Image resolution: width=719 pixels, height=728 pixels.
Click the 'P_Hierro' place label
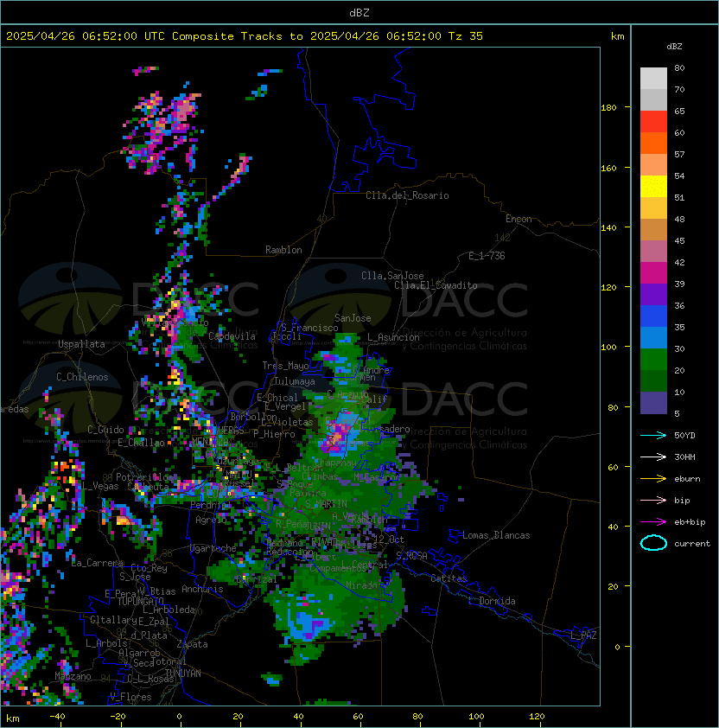coord(274,434)
